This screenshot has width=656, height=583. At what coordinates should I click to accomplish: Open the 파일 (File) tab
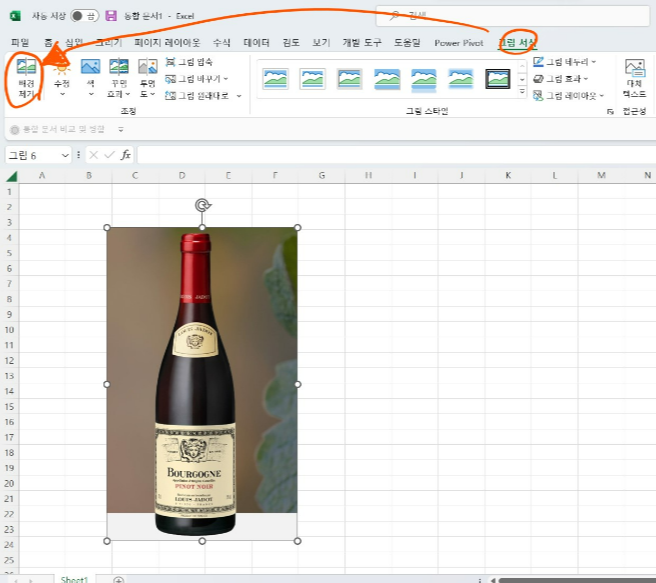tap(20, 42)
